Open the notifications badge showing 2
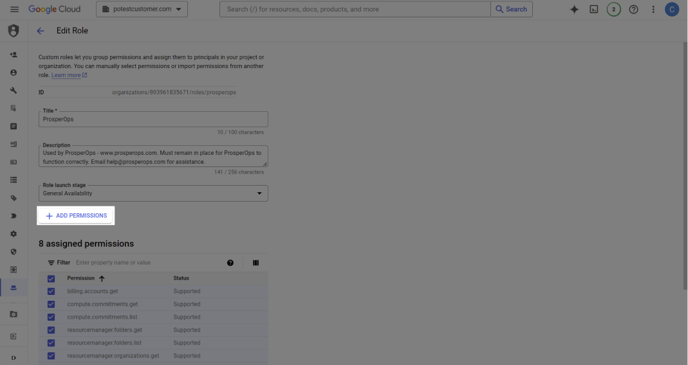This screenshot has width=688, height=365. click(613, 9)
